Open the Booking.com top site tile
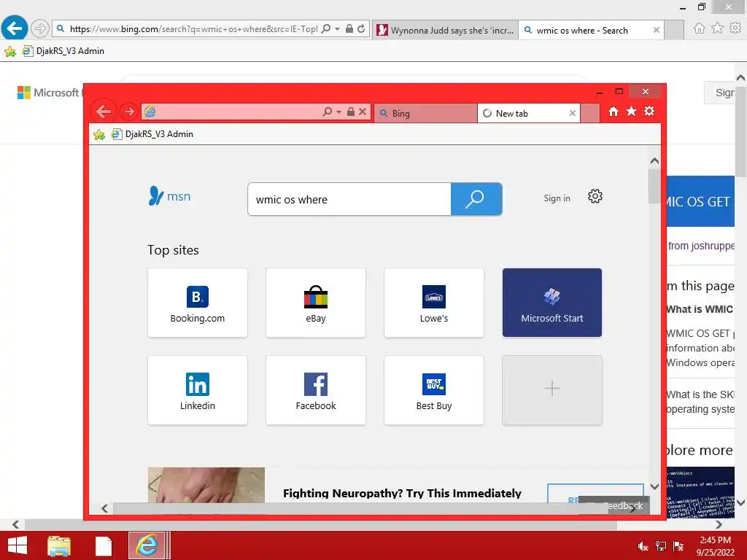747x560 pixels. [x=198, y=303]
